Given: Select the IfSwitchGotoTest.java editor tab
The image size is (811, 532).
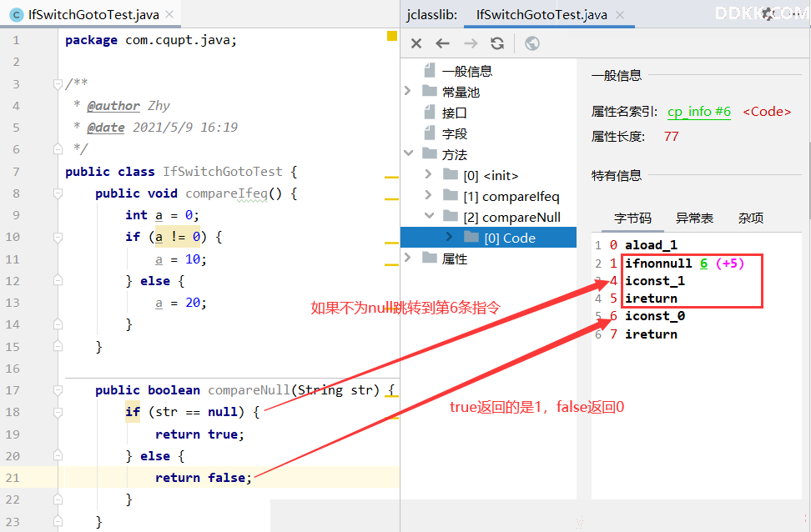Looking at the screenshot, I should click(x=93, y=14).
